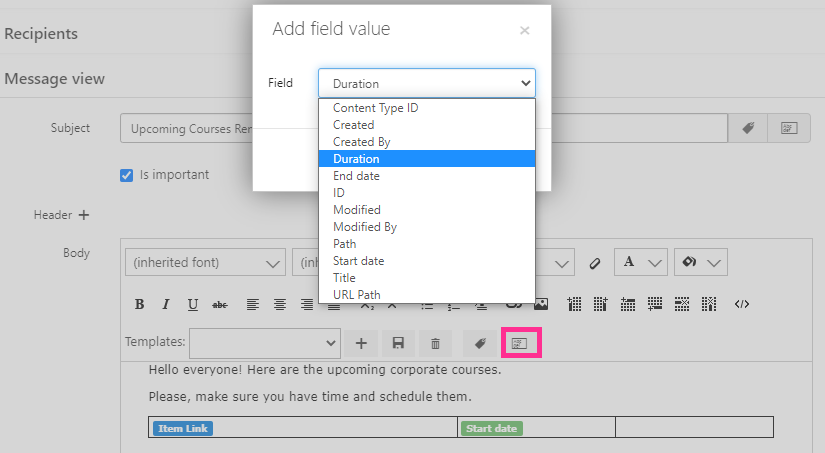Viewport: 825px width, 453px height.
Task: Uncheck the Is important checkbox
Action: point(126,175)
